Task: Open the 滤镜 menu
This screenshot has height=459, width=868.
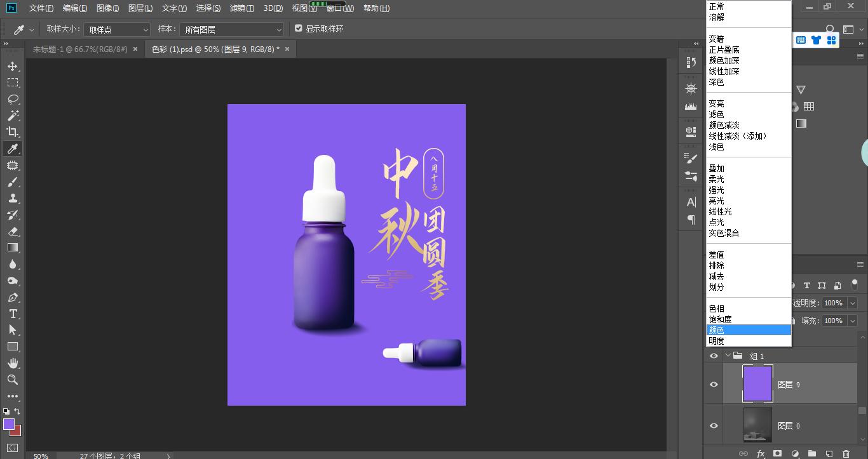Action: (x=242, y=8)
